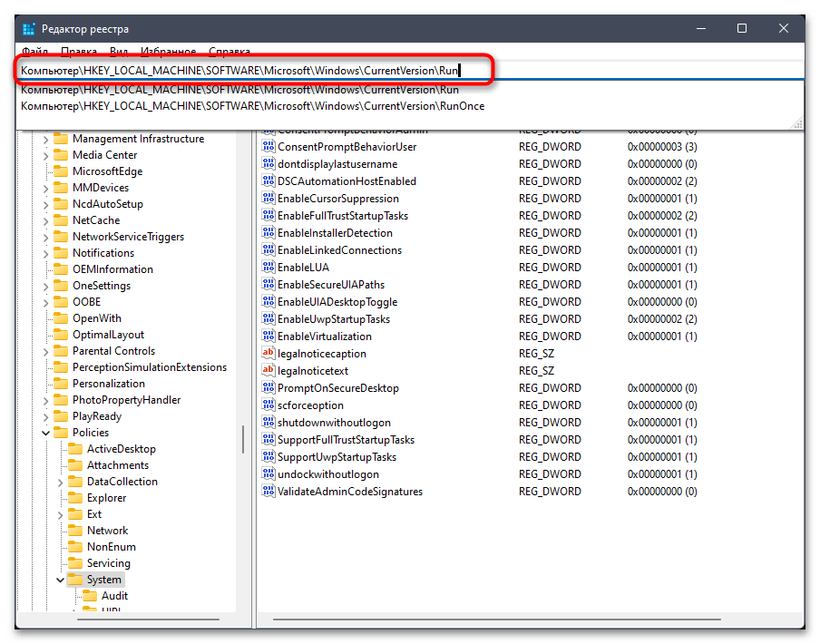
Task: Click the EnableVirtualization DWORD value icon
Action: pyautogui.click(x=268, y=337)
